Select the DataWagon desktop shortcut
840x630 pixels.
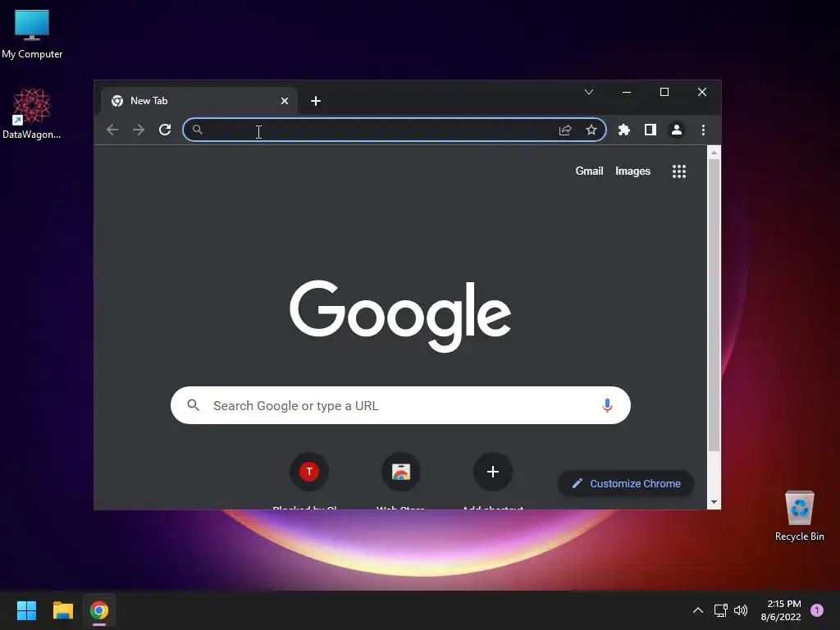tap(32, 114)
